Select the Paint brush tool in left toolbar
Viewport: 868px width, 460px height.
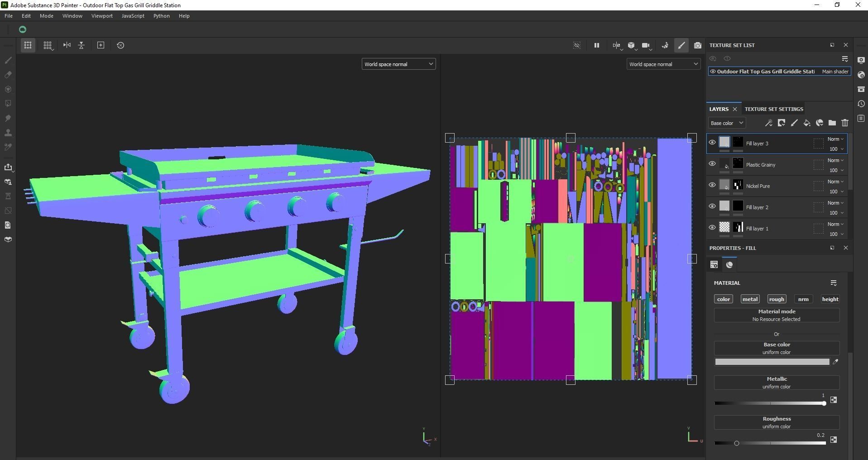pos(8,60)
